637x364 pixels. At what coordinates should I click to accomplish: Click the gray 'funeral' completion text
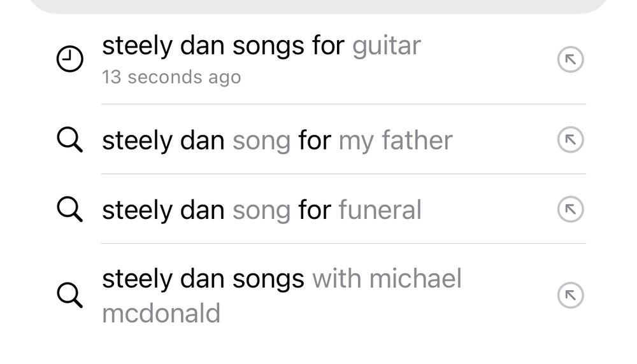(x=380, y=210)
